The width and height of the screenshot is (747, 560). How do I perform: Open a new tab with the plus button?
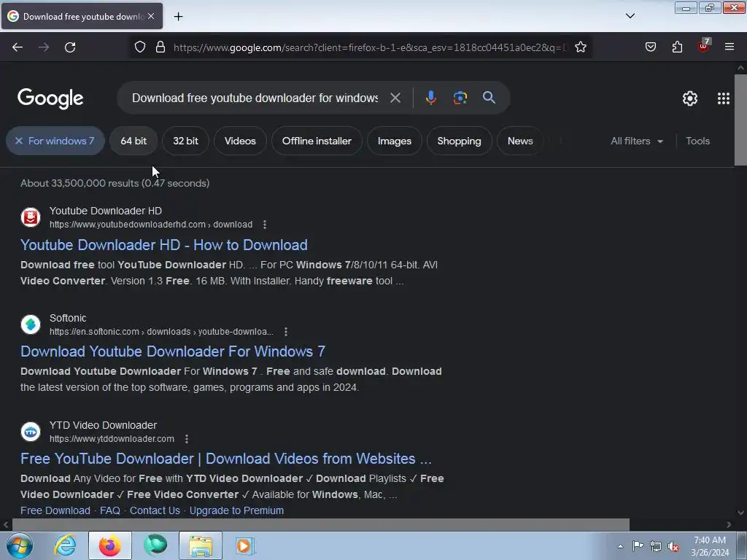click(178, 17)
